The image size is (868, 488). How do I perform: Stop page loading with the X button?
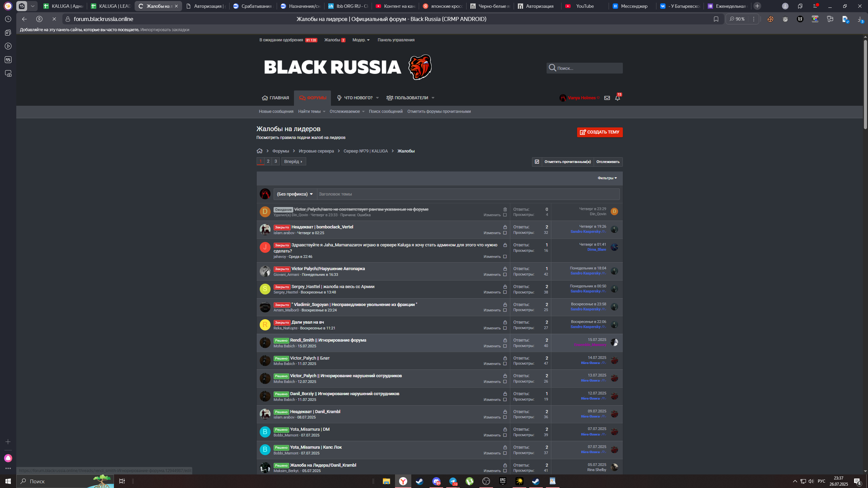click(54, 19)
